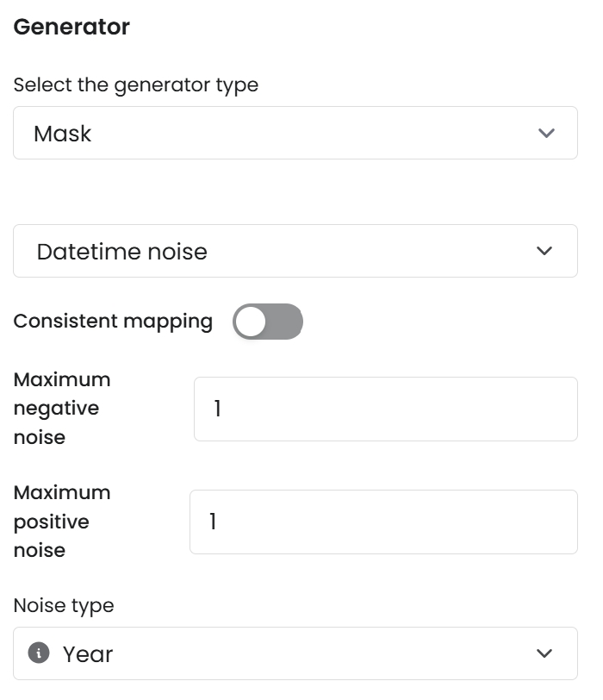Focus the Maximum positive noise input field

pyautogui.click(x=383, y=522)
